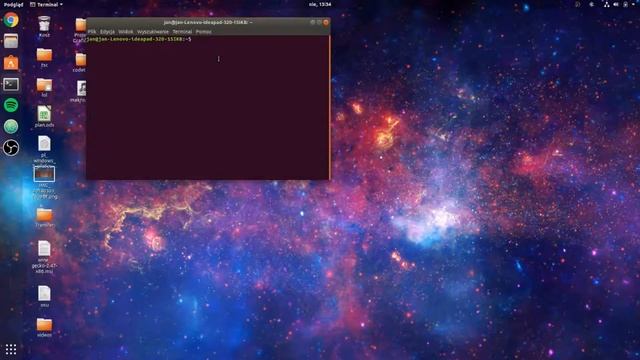This screenshot has width=640, height=360.
Task: Open the Plik menu in terminal
Action: pos(92,31)
